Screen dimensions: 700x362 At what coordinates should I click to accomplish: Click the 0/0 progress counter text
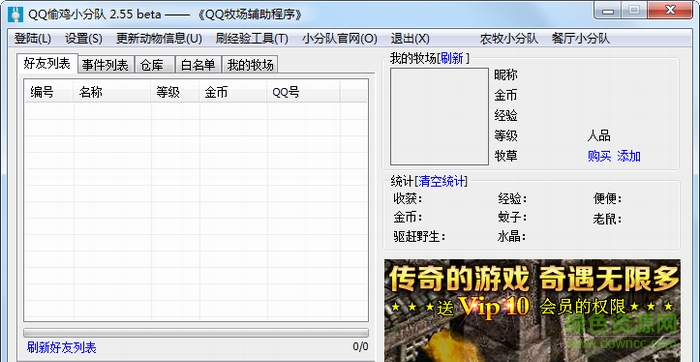coord(360,347)
